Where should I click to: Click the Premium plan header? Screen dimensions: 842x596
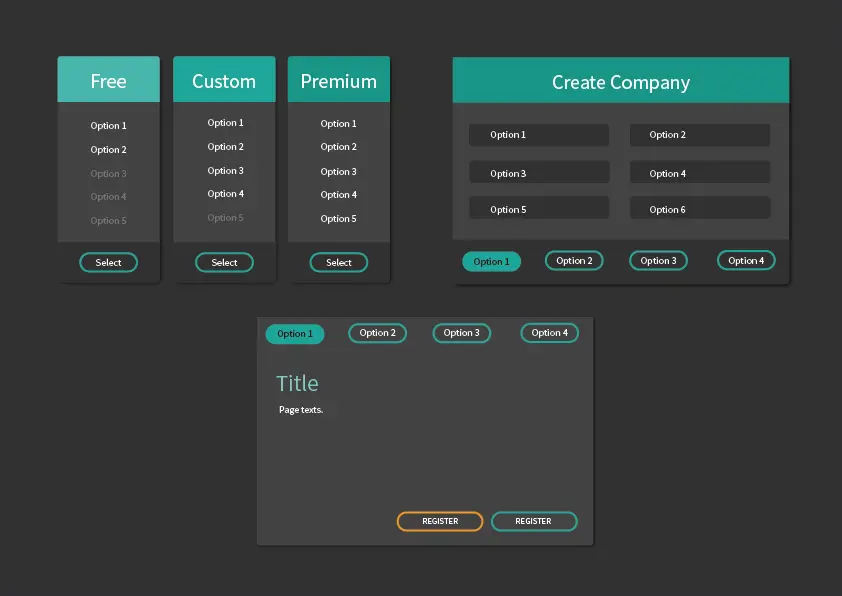(x=339, y=79)
